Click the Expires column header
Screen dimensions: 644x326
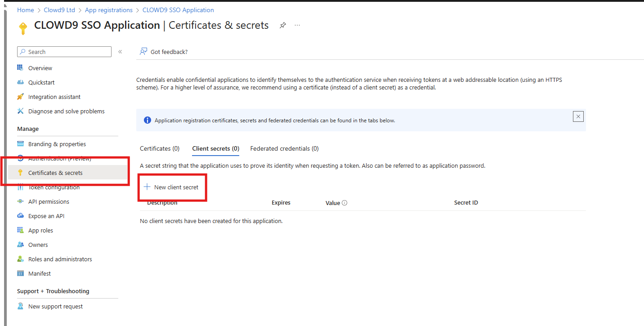[281, 203]
